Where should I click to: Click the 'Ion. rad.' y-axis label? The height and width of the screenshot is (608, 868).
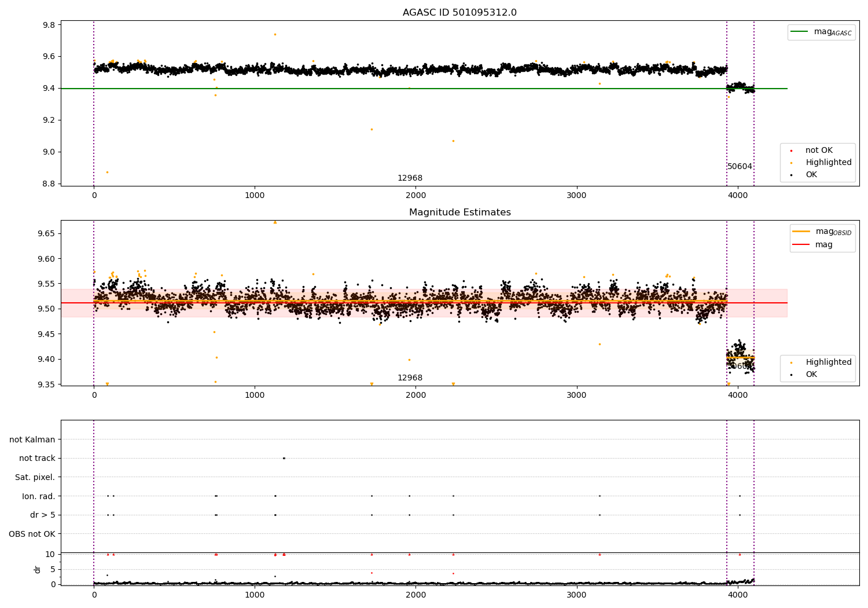point(39,496)
